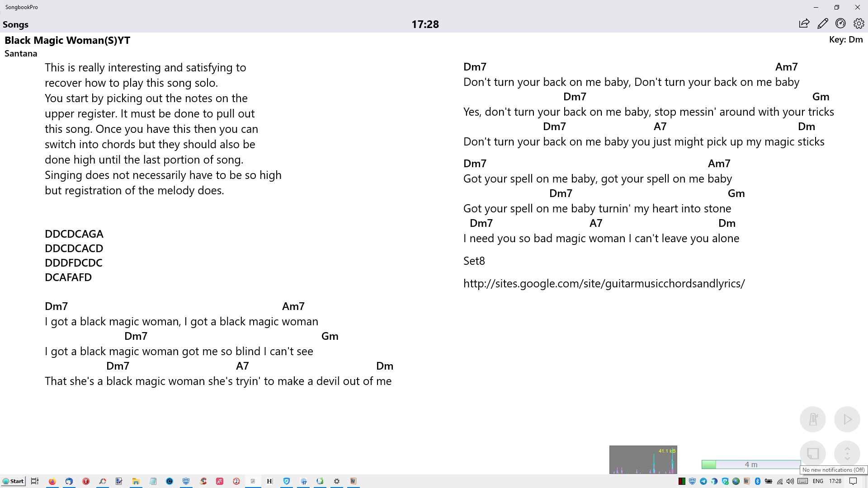Click the artist name Santana
The height and width of the screenshot is (488, 868).
tap(21, 53)
